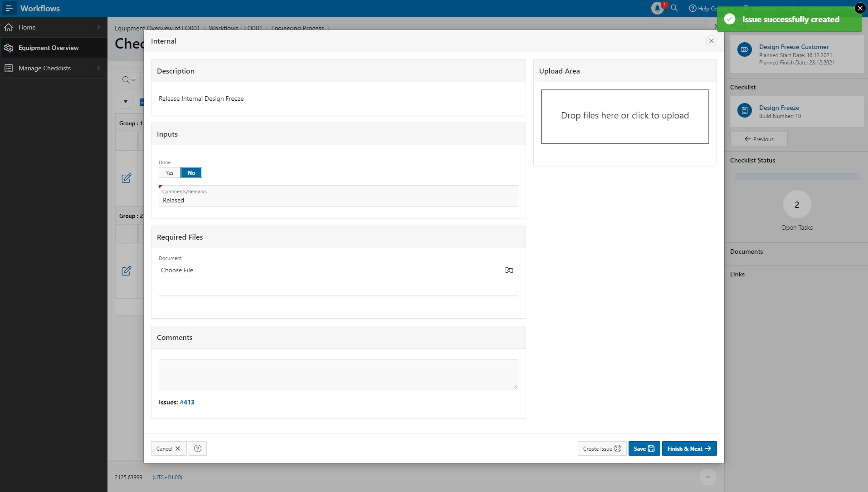
Task: Click the Design Freeze checklist icon
Action: pos(744,111)
